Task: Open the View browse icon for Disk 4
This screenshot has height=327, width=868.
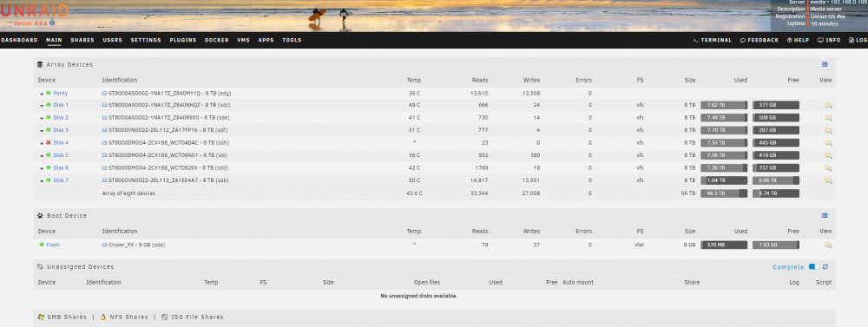Action: 828,143
